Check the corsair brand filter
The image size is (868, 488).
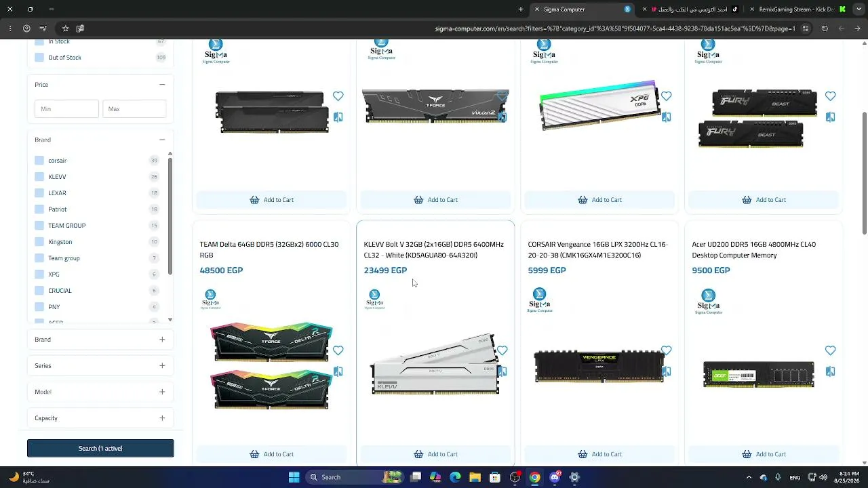tap(39, 161)
